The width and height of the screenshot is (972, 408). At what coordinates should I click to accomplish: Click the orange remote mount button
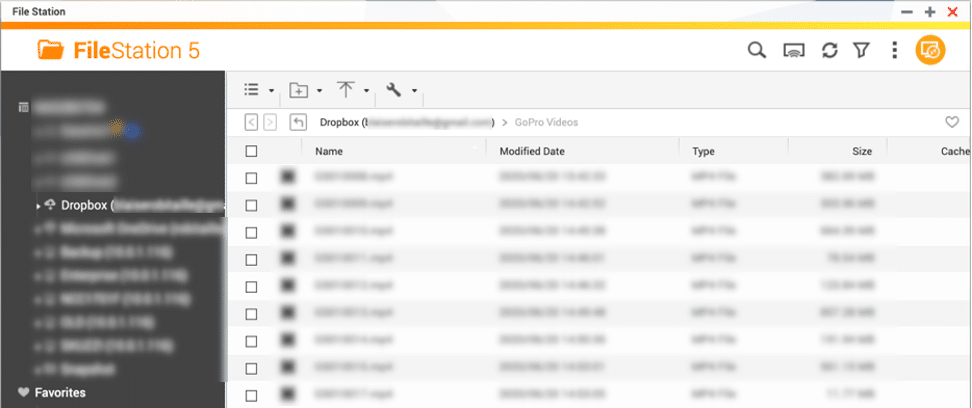(x=930, y=50)
